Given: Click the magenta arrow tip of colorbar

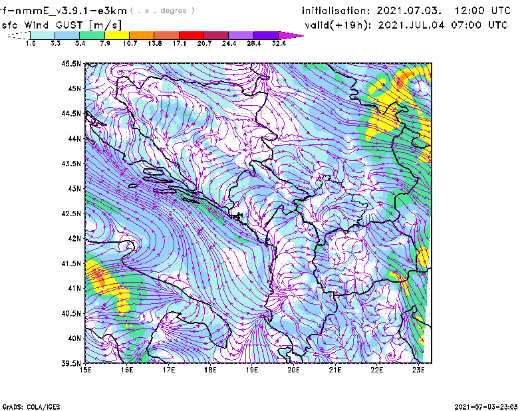Looking at the screenshot, I should 291,35.
